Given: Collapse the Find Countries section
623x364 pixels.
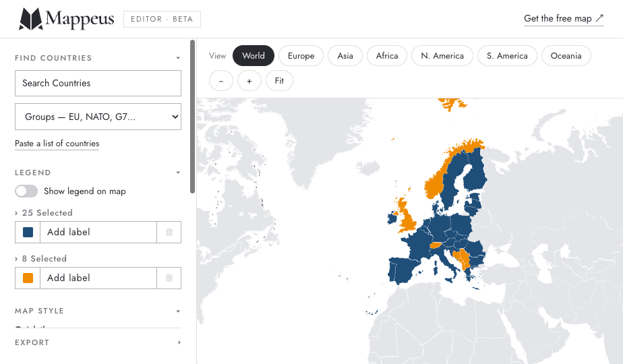Looking at the screenshot, I should 178,58.
